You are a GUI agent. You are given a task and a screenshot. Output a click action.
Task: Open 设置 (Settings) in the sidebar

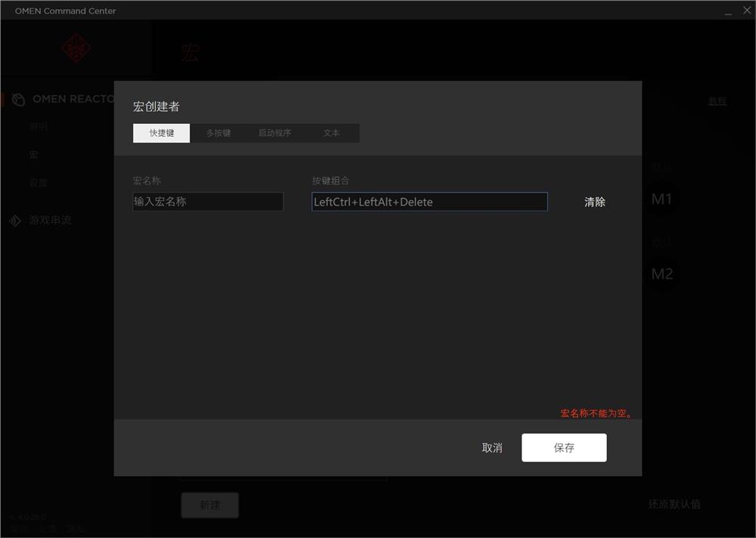39,182
